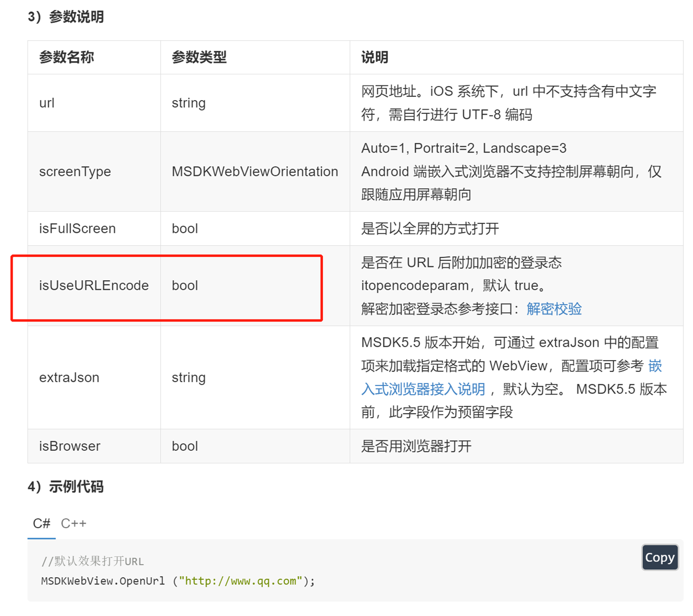Open the 解密校验 link

[554, 309]
